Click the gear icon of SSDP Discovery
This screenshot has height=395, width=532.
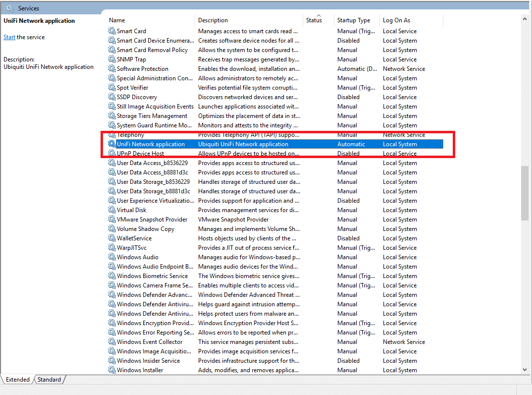pyautogui.click(x=111, y=97)
